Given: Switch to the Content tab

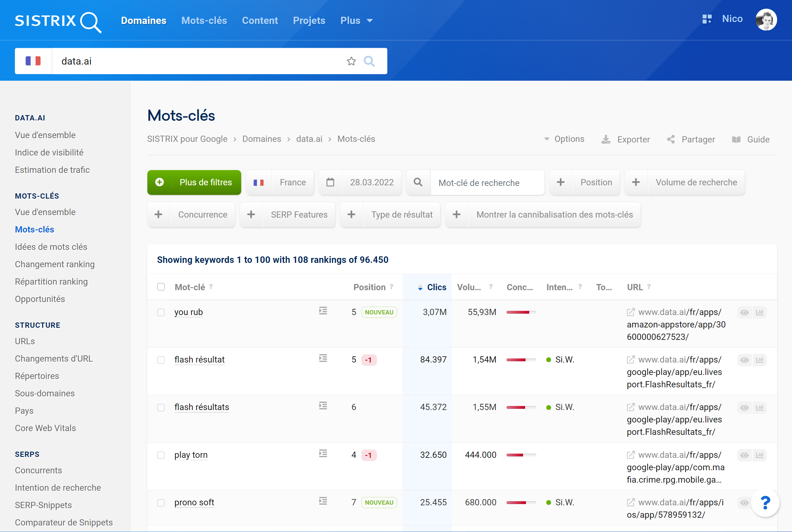Looking at the screenshot, I should 260,21.
